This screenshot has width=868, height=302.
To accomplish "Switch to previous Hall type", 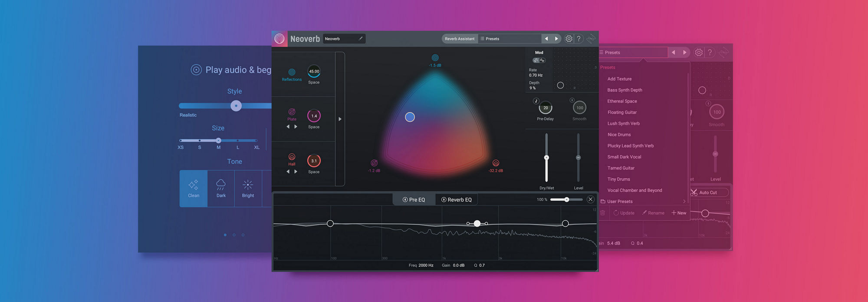I will pos(288,172).
